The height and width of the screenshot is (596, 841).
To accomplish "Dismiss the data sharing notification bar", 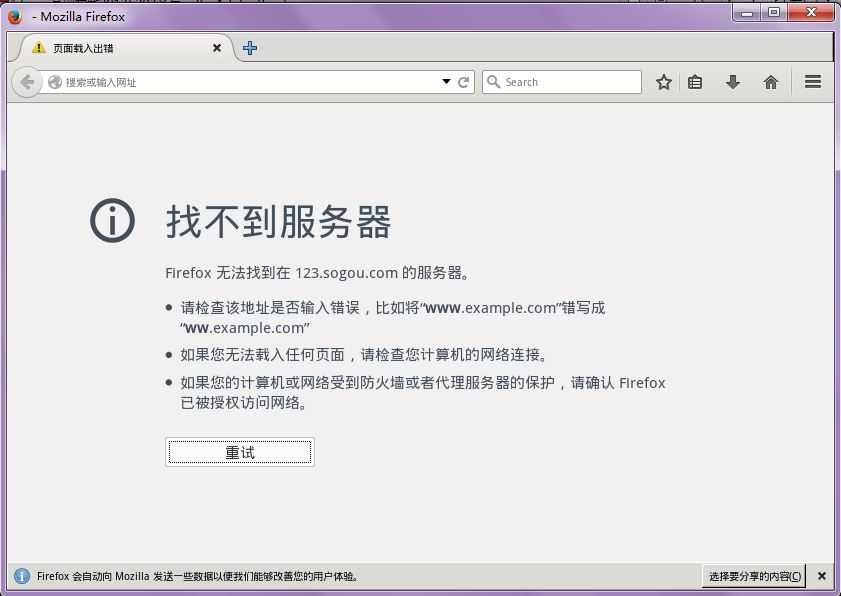I will 822,576.
